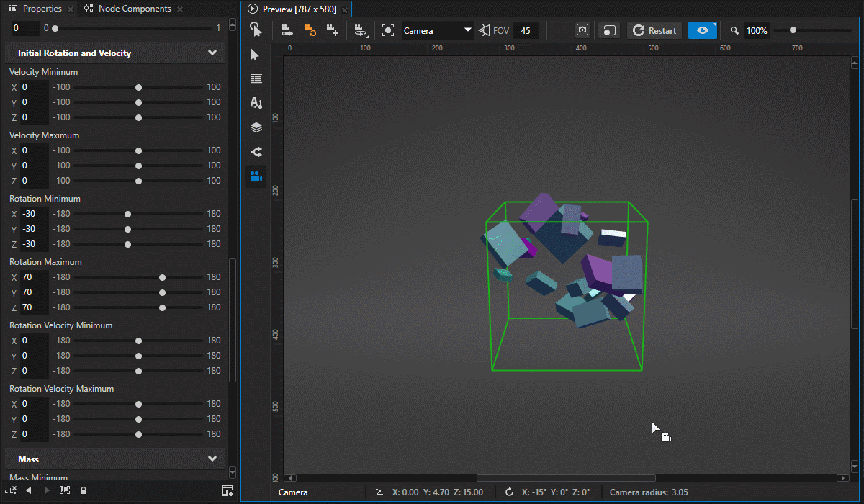The width and height of the screenshot is (864, 504).
Task: Open the layers icon in preview sidebar
Action: pos(256,127)
